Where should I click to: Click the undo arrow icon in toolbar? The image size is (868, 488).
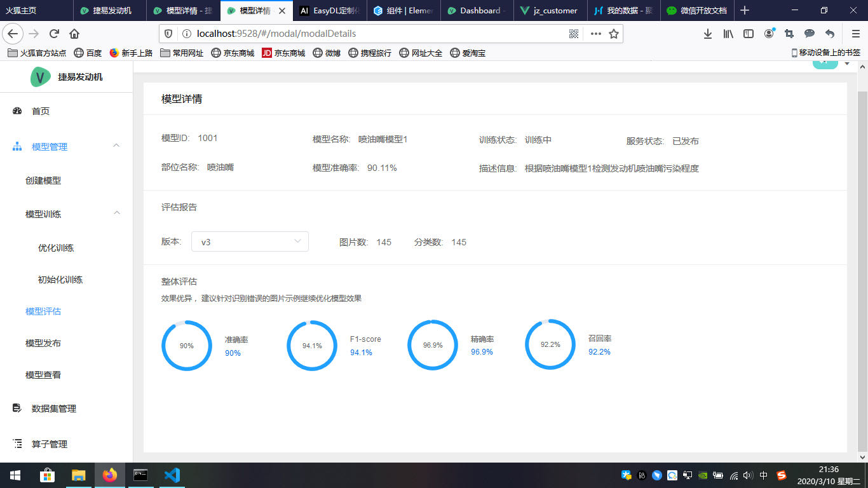[x=830, y=34]
